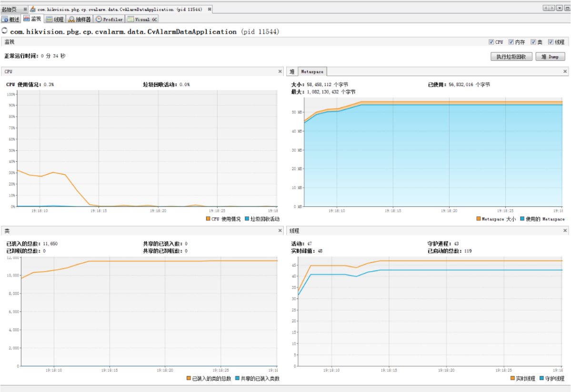Open the 线程 threads tab
Image resolution: width=571 pixels, height=392 pixels.
[55, 20]
